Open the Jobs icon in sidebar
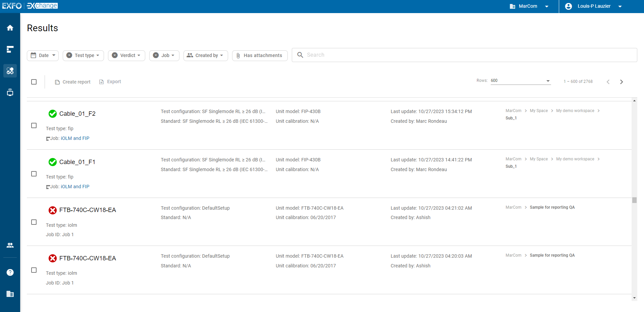 [10, 49]
